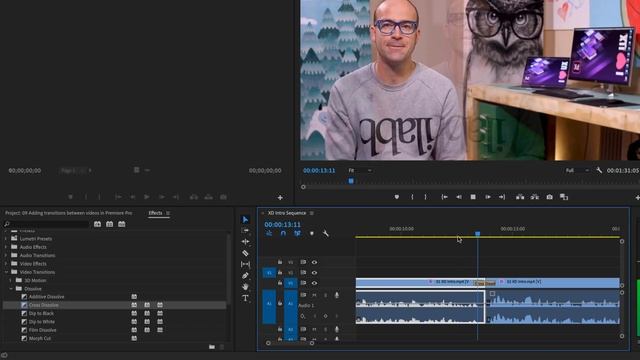Select the Ripple Edit tool
Viewport: 640px width, 360px height.
pos(245,242)
